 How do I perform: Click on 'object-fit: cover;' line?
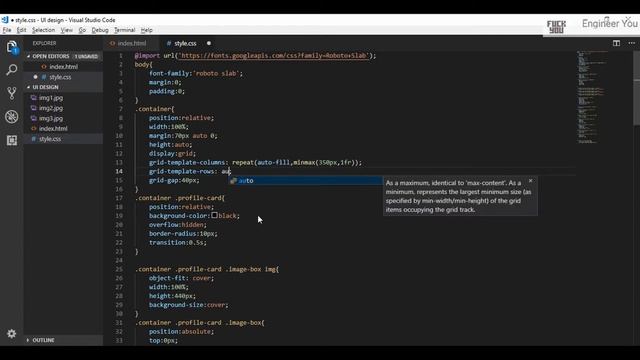[x=181, y=278]
